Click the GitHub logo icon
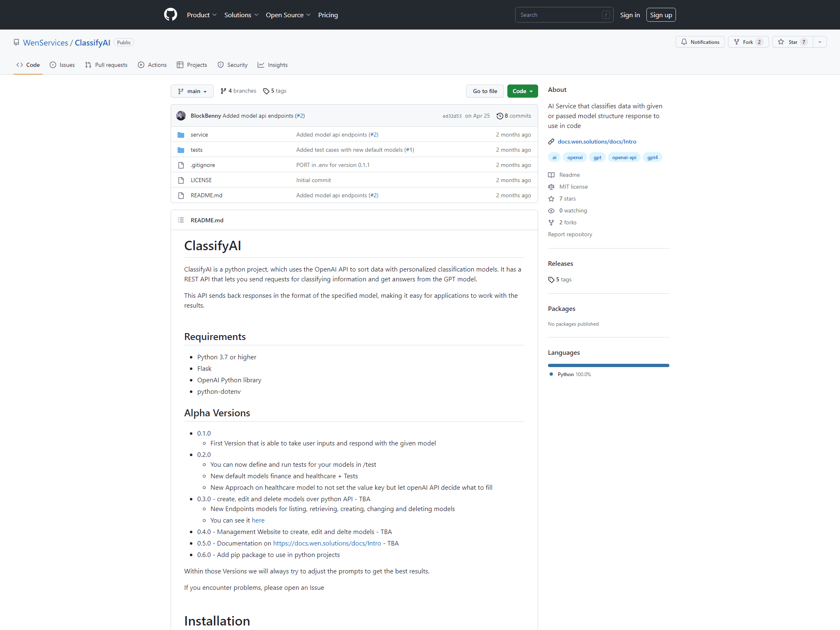This screenshot has height=630, width=840. click(x=171, y=15)
